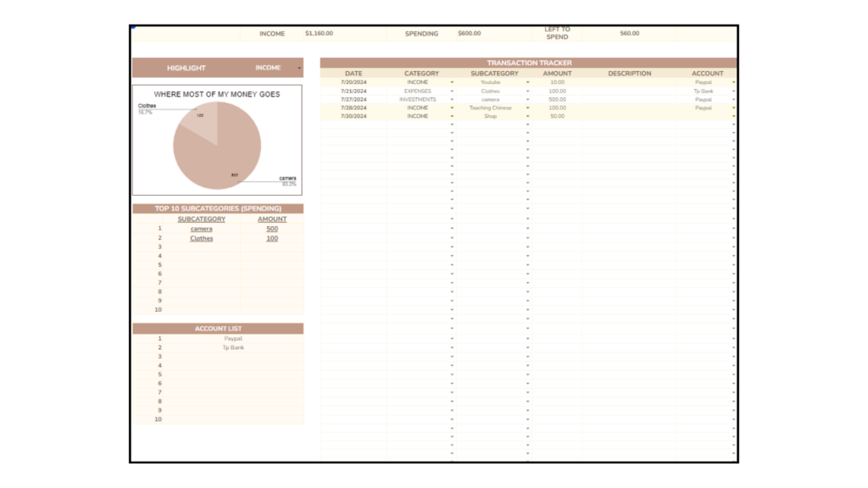Click the underlined Clothes entry in top 10 list
The image size is (868, 488).
click(202, 238)
